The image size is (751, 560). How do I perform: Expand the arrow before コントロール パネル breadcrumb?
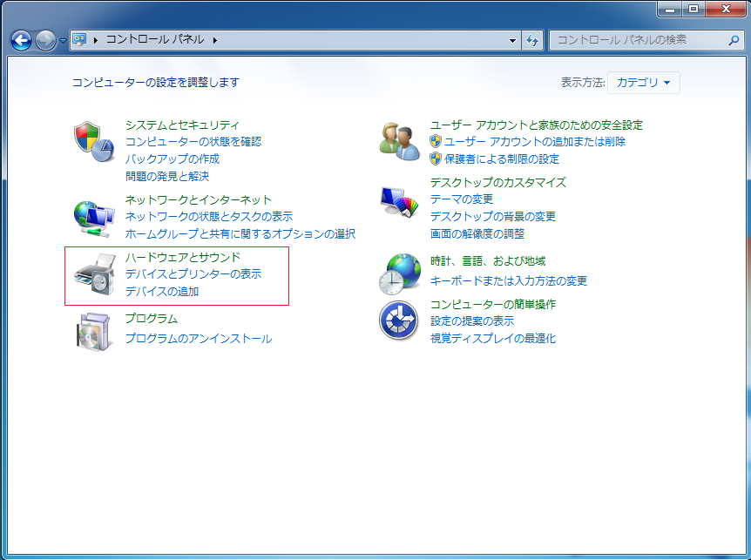96,40
